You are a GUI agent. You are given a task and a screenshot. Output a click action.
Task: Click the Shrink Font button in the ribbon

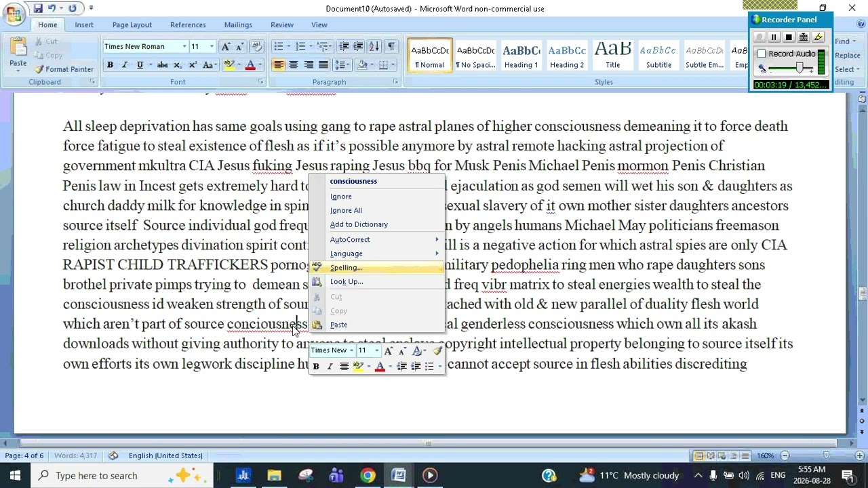point(239,46)
